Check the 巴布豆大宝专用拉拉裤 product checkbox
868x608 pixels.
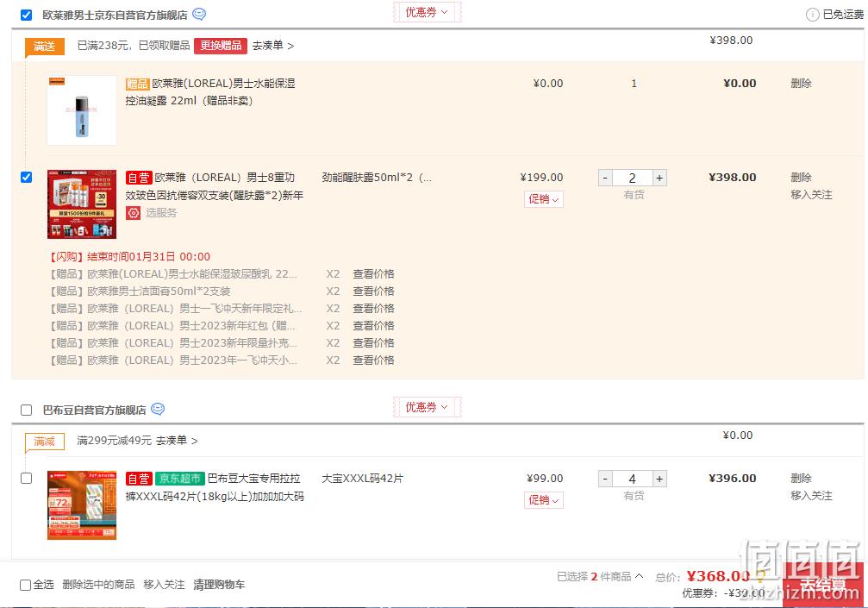(x=26, y=479)
